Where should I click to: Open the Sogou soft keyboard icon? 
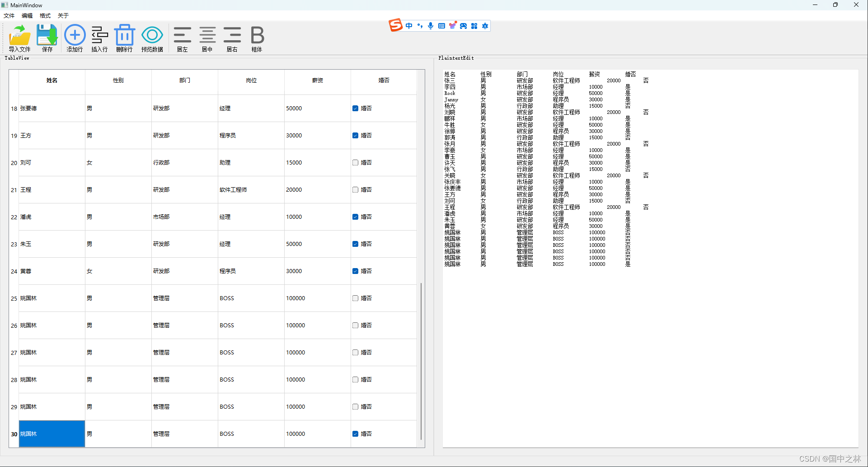tap(441, 26)
